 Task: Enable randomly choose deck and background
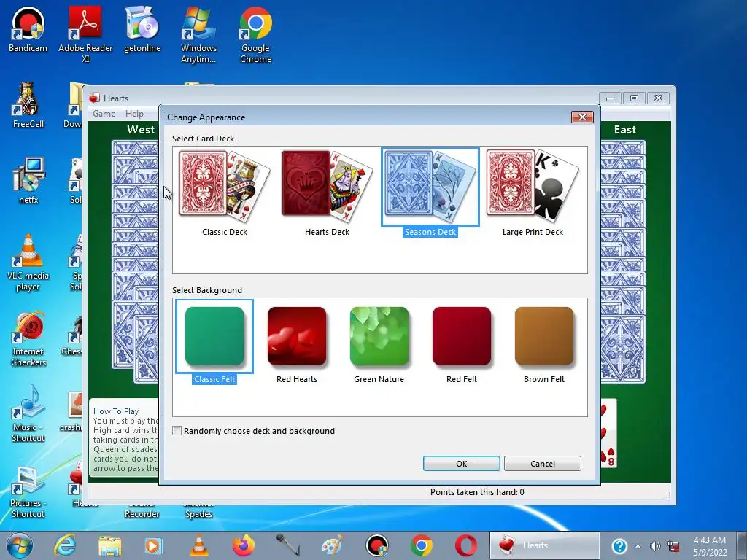(x=177, y=431)
